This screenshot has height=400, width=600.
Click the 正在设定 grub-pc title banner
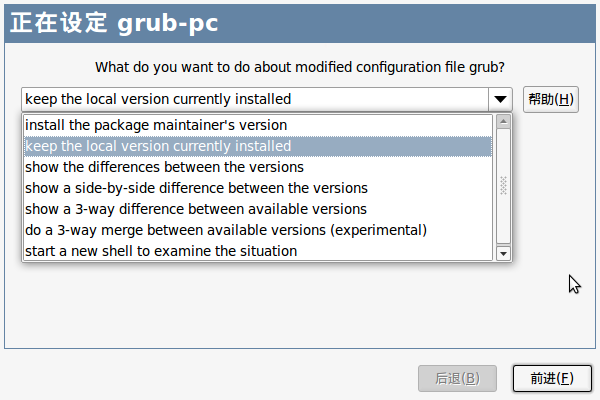pyautogui.click(x=300, y=23)
